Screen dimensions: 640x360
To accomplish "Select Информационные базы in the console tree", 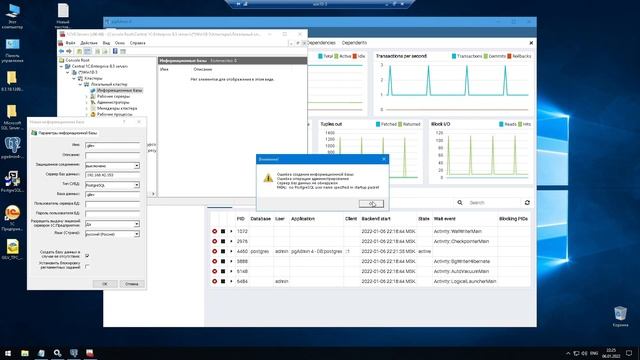I will pyautogui.click(x=119, y=90).
